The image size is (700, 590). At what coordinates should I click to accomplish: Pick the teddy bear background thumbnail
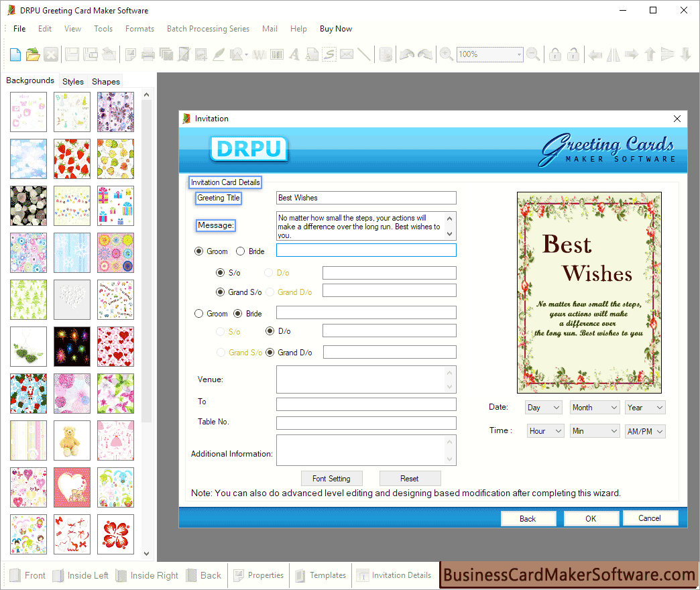click(72, 440)
